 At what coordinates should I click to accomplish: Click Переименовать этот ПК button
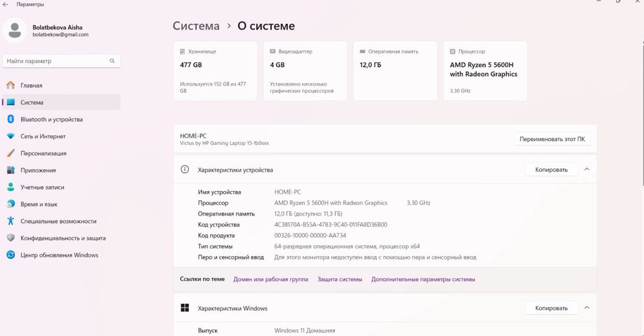pos(552,139)
